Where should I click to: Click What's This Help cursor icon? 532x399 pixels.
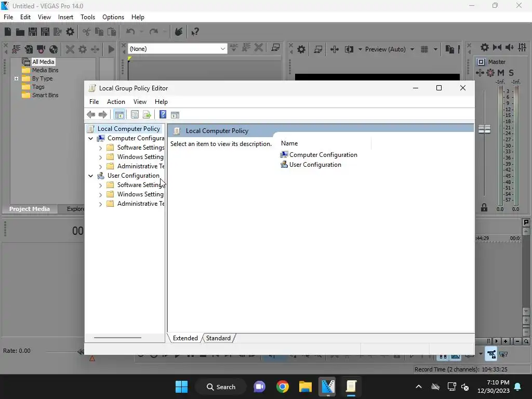coord(195,32)
